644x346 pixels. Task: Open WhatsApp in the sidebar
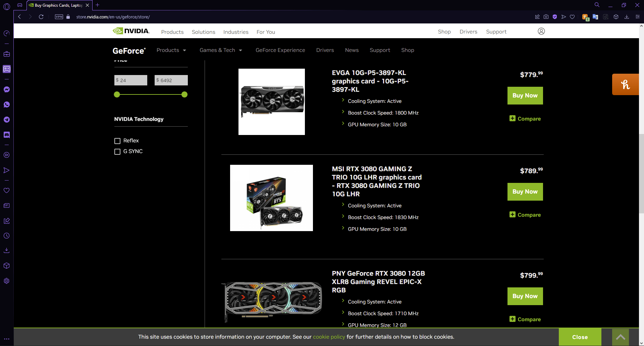(x=6, y=105)
